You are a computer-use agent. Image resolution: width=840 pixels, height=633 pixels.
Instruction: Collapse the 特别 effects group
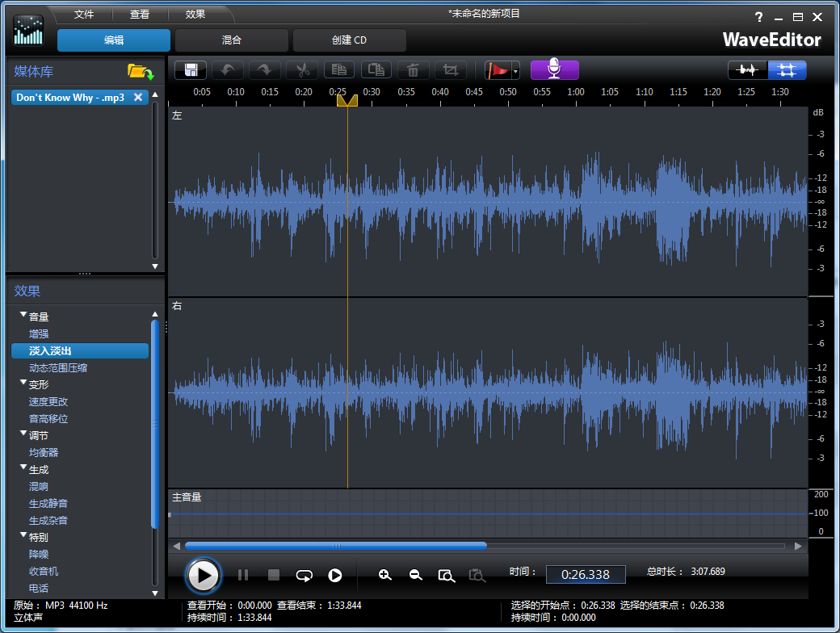[x=23, y=537]
